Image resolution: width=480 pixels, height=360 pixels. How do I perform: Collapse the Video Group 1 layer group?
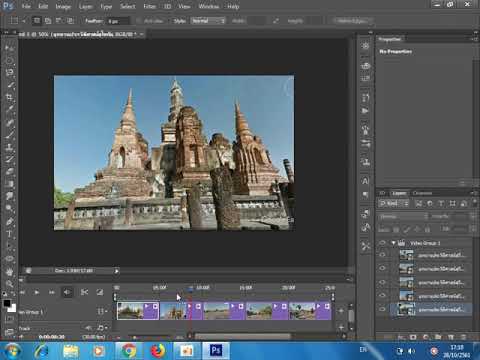tap(394, 243)
